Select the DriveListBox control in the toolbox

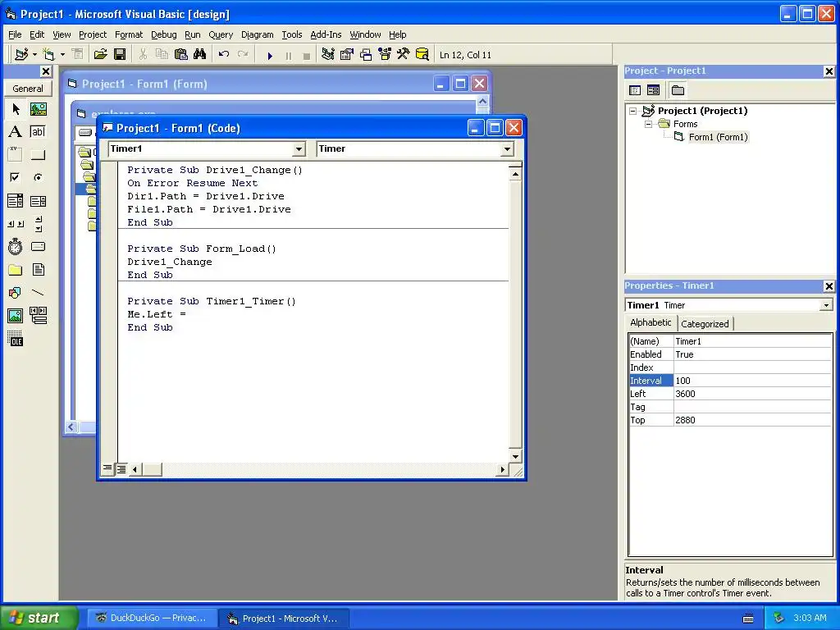tap(38, 246)
